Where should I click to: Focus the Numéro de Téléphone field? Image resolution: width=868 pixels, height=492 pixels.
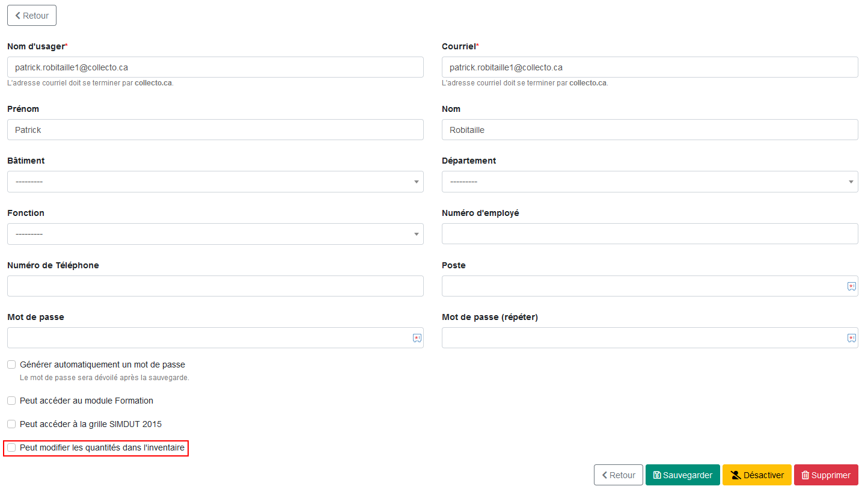(x=215, y=286)
